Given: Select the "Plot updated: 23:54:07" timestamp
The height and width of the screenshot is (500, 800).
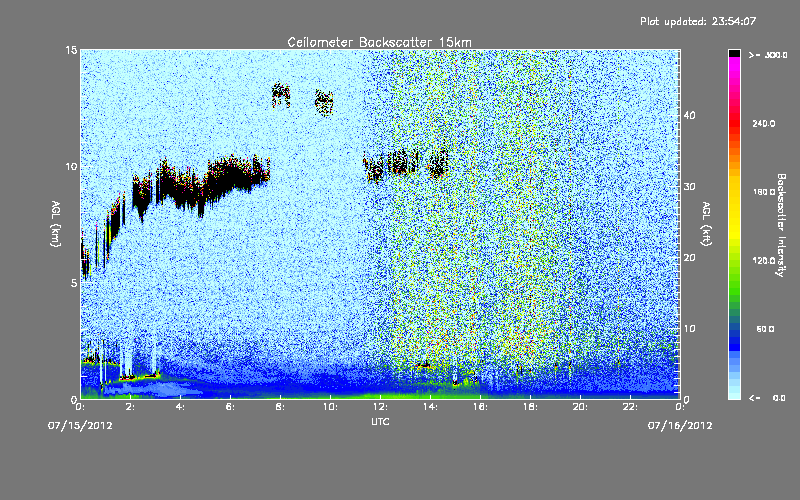Looking at the screenshot, I should [698, 21].
